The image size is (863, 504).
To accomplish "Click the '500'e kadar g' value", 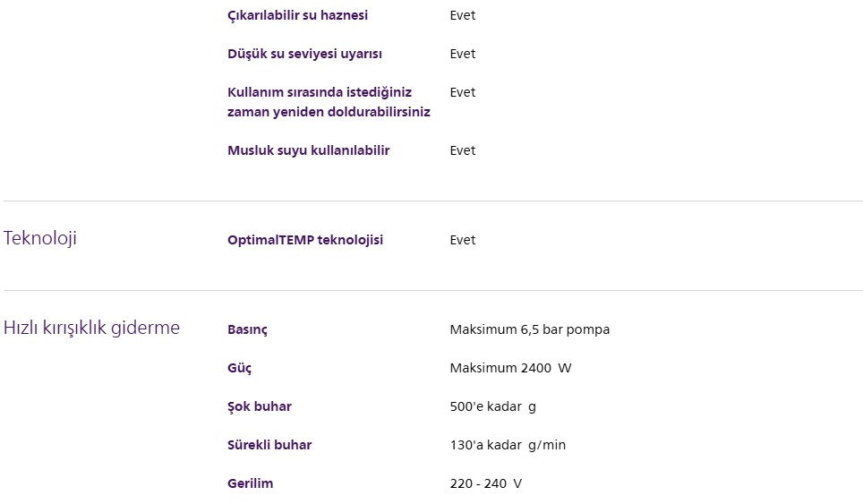I will (x=492, y=406).
